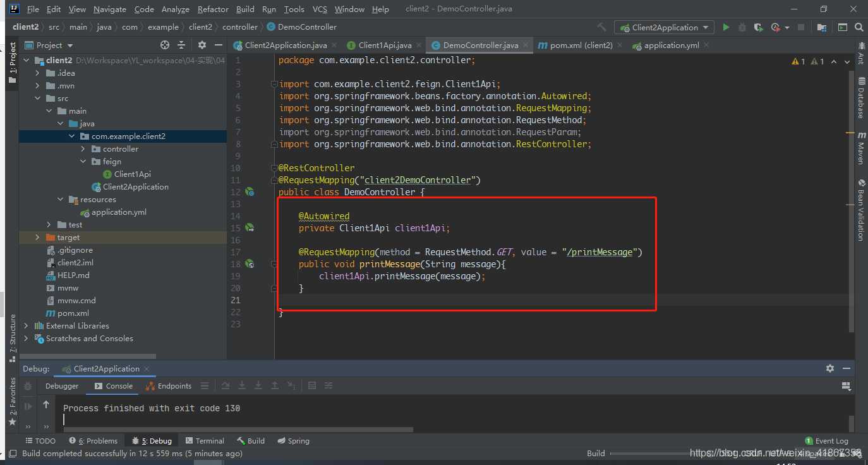Toggle the Terminal tool window
The height and width of the screenshot is (465, 868).
pyautogui.click(x=205, y=441)
